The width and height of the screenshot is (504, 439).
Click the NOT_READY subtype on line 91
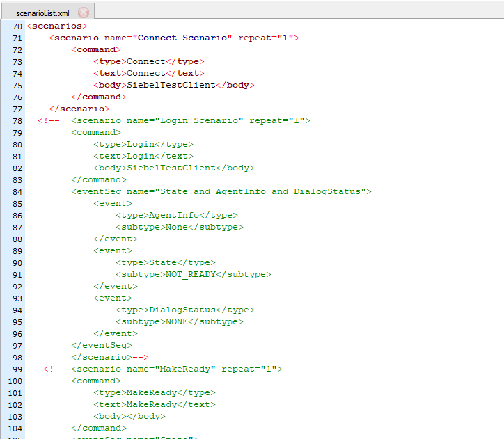pos(190,274)
